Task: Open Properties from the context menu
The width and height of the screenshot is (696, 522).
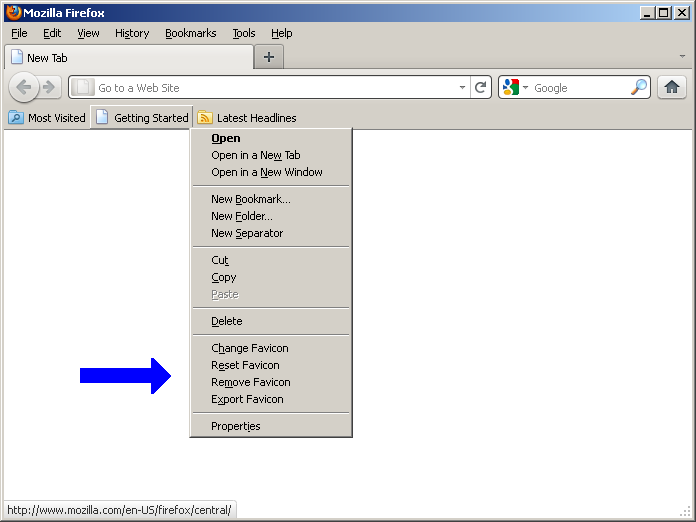Action: point(271,426)
